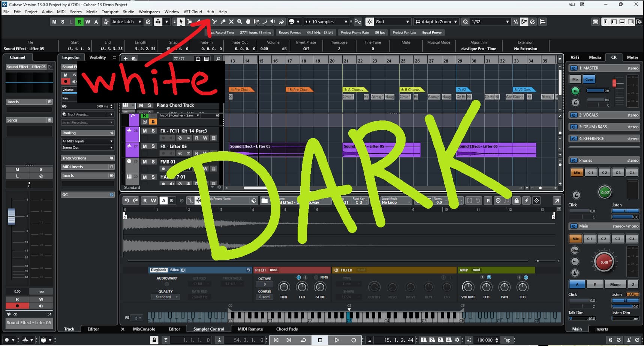Click the channel volume fader handle
644x346 pixels.
12,217
